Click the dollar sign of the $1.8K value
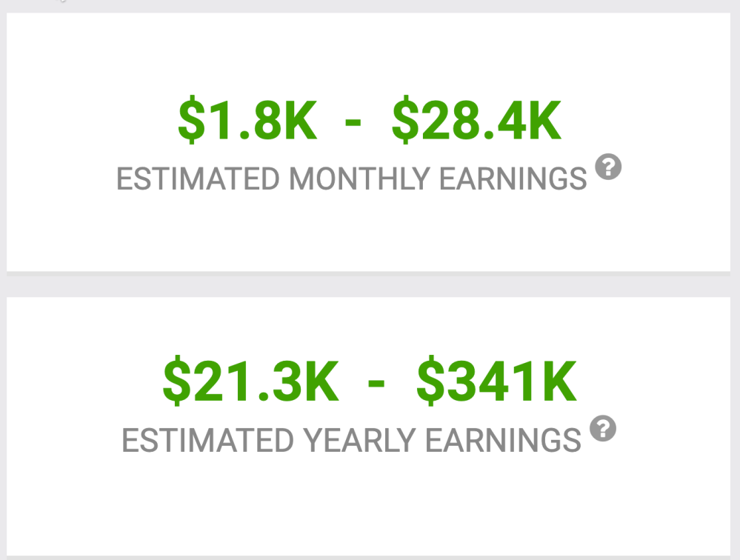 pyautogui.click(x=191, y=122)
